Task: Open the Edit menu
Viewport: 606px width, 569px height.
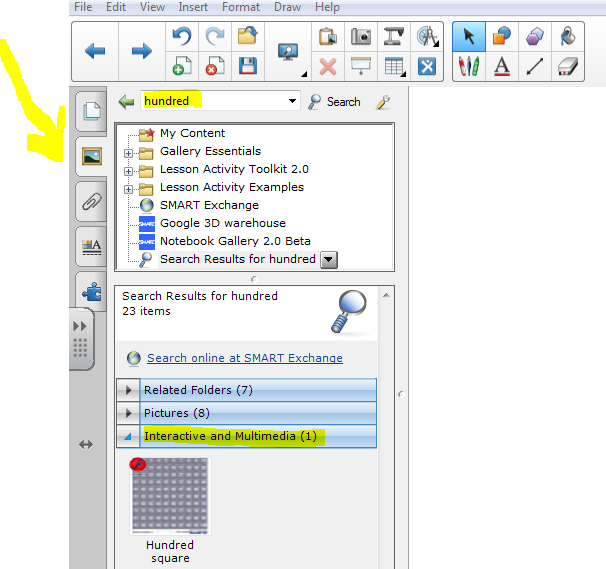Action: pos(116,7)
